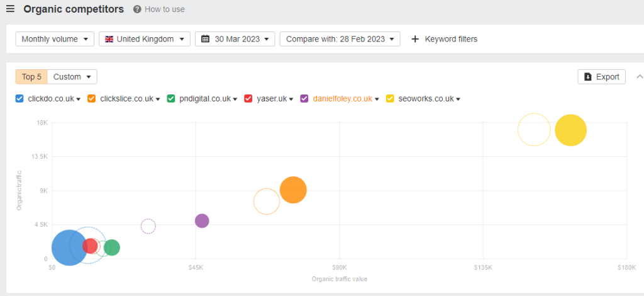Viewport: 644px width, 296px height.
Task: Collapse the chart panel with the chevron
Action: (x=640, y=77)
